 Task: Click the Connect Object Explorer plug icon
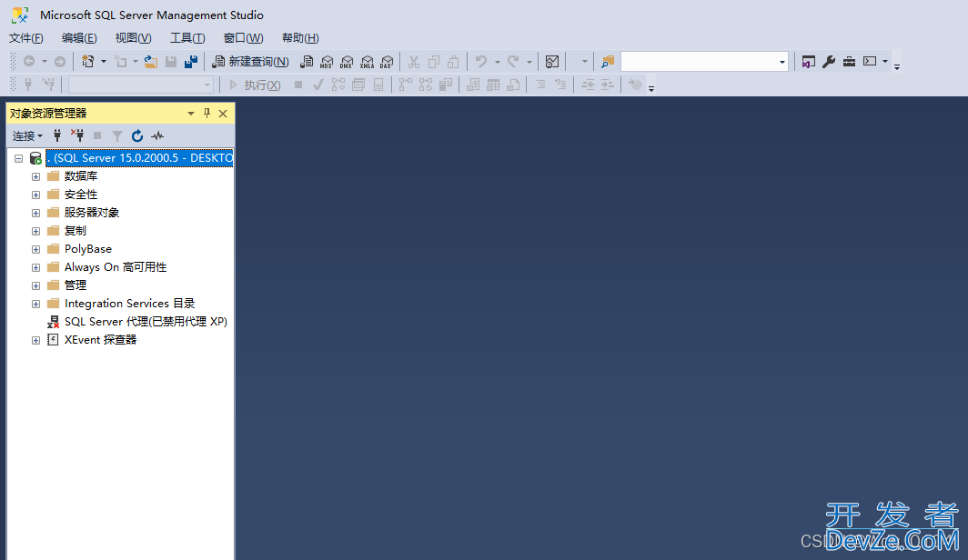[56, 135]
